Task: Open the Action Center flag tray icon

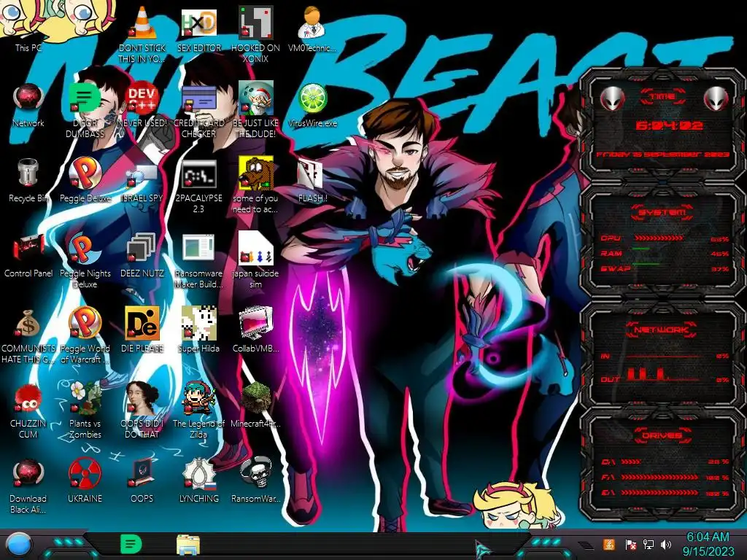Action: [630, 544]
